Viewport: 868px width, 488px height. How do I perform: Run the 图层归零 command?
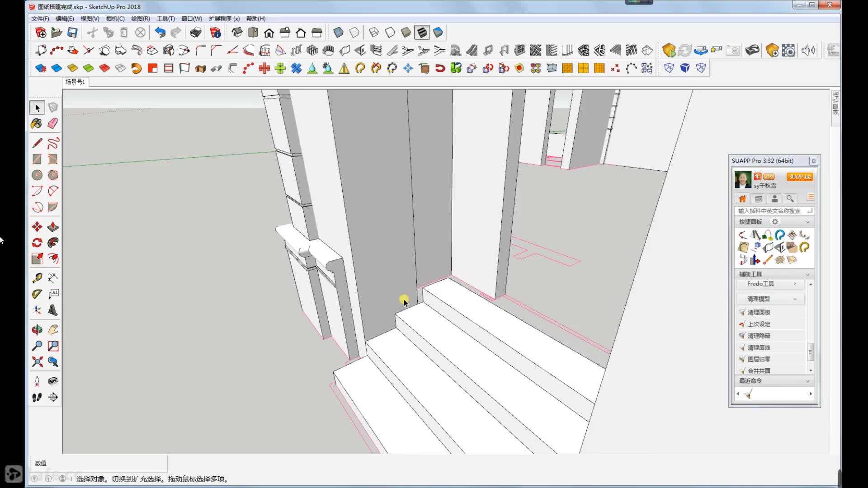[x=771, y=359]
